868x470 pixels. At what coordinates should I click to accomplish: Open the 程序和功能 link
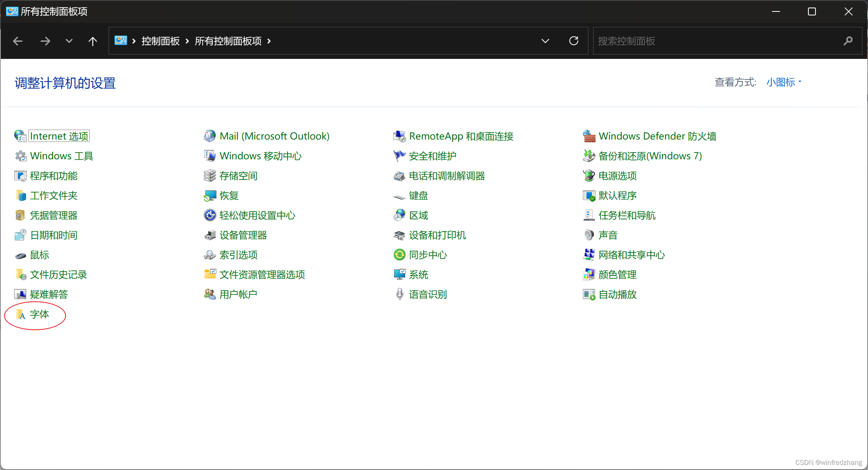tap(54, 176)
